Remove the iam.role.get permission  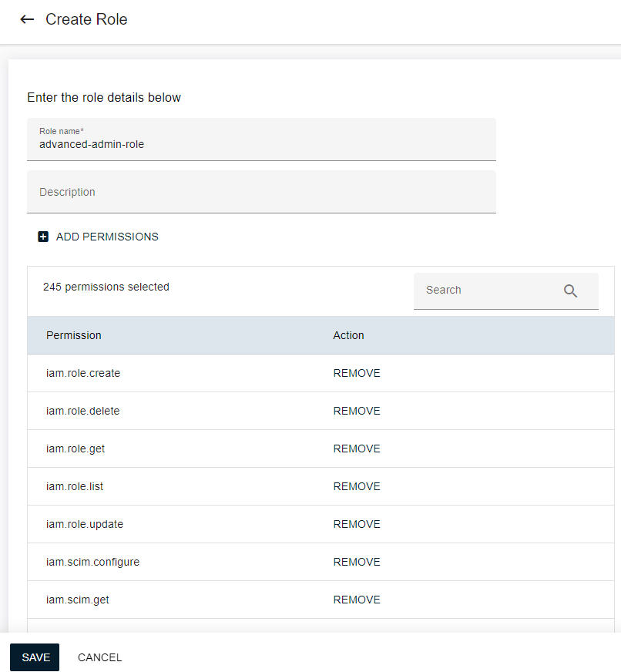[357, 449]
